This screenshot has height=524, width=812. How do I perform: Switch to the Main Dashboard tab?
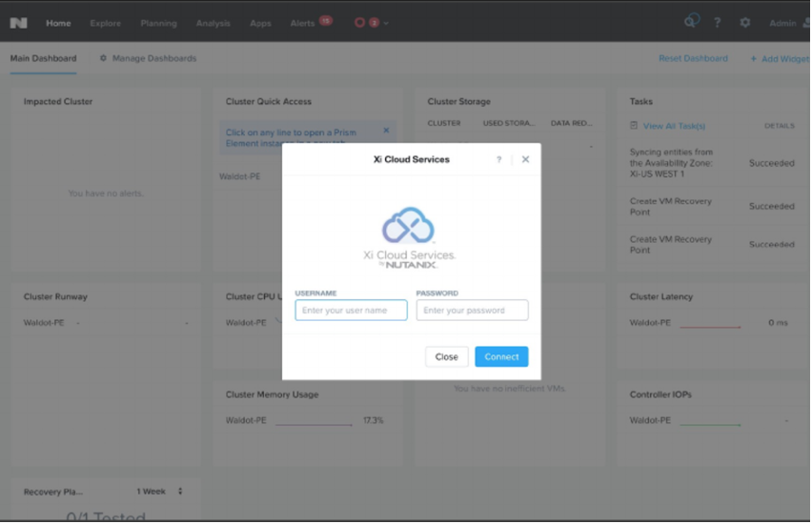pos(43,58)
